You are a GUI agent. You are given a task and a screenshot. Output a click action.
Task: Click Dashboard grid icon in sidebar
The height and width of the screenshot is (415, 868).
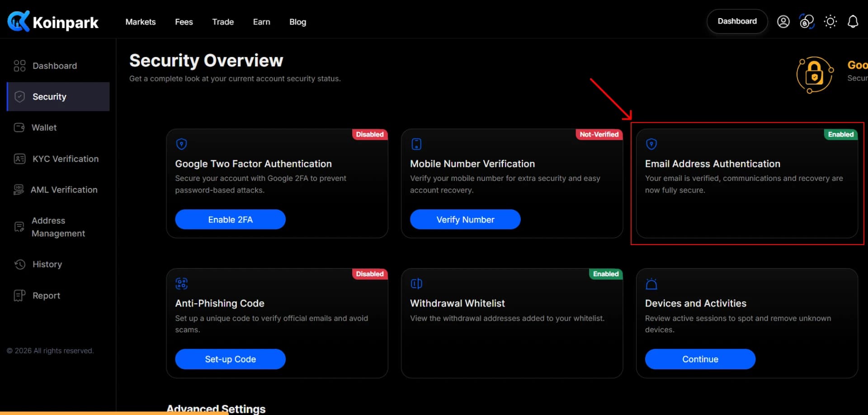click(19, 66)
